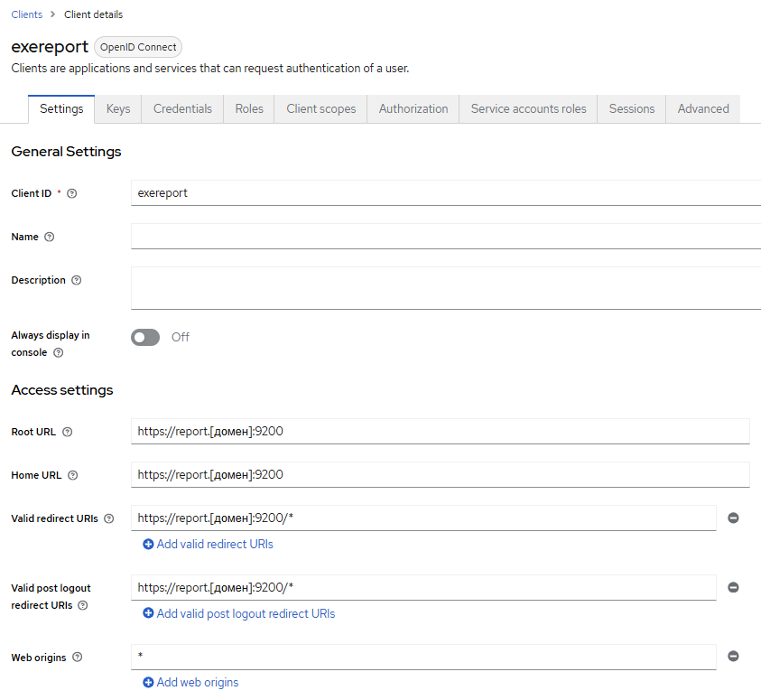
Task: Open the Advanced tab
Action: click(702, 108)
